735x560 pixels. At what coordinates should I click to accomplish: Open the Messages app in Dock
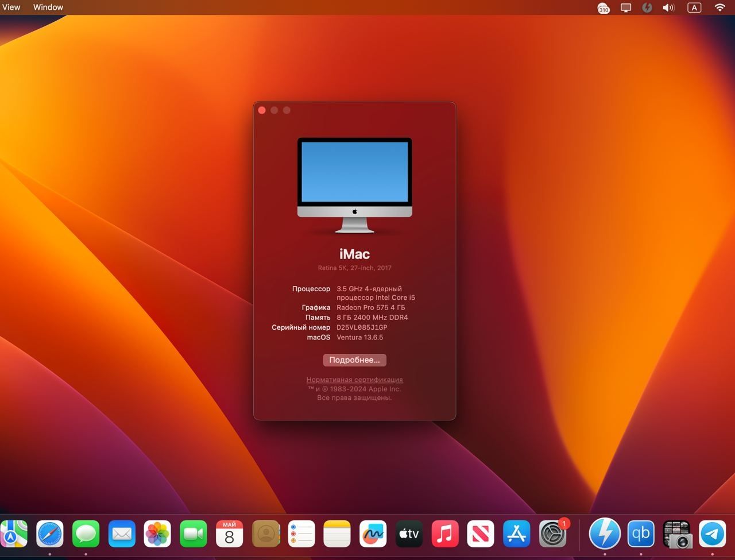click(86, 534)
